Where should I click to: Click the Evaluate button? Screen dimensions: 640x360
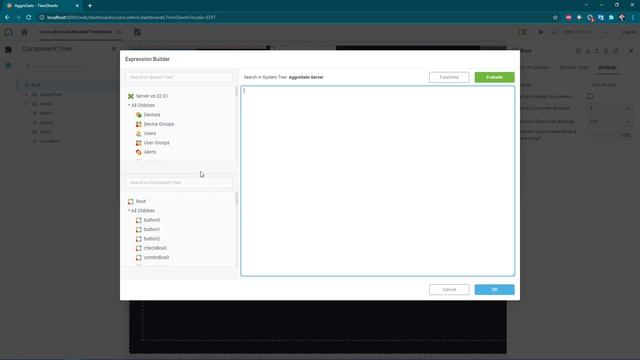(494, 77)
